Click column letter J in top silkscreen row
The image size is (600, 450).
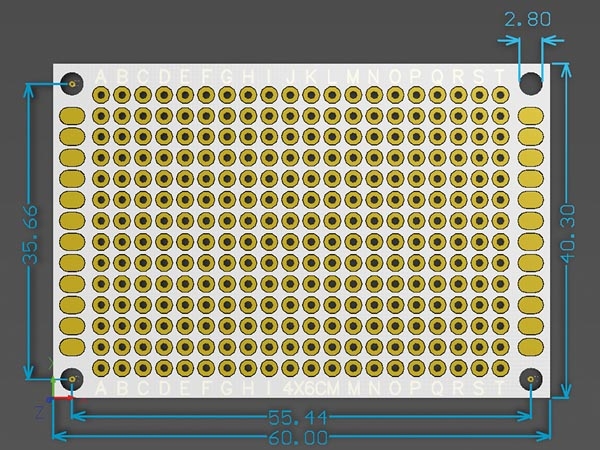(x=290, y=77)
